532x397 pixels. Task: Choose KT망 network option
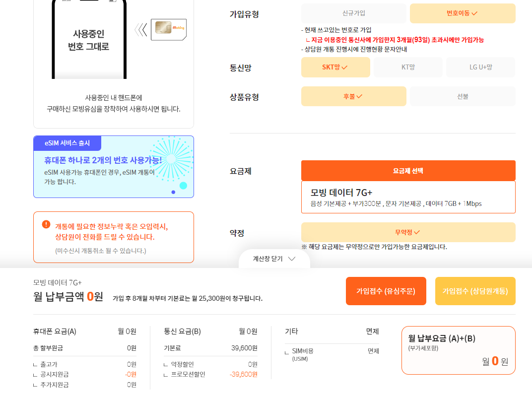coord(408,67)
